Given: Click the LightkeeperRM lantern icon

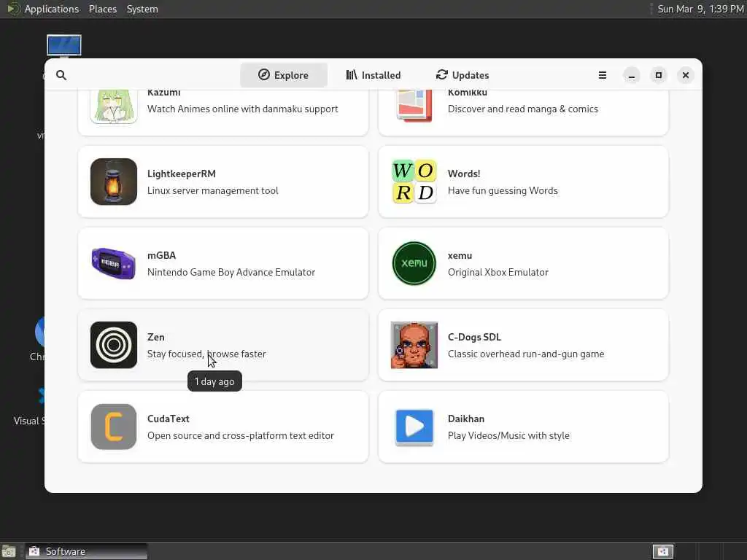Looking at the screenshot, I should click(114, 182).
